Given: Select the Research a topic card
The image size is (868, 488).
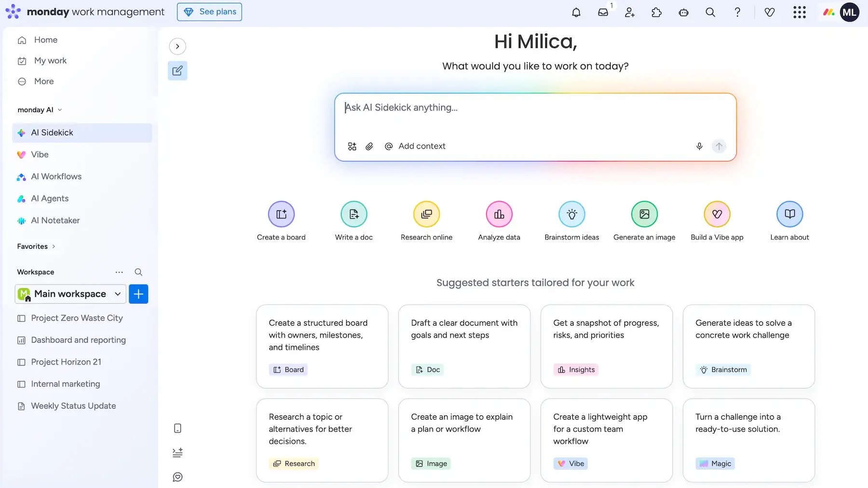Looking at the screenshot, I should click(322, 440).
